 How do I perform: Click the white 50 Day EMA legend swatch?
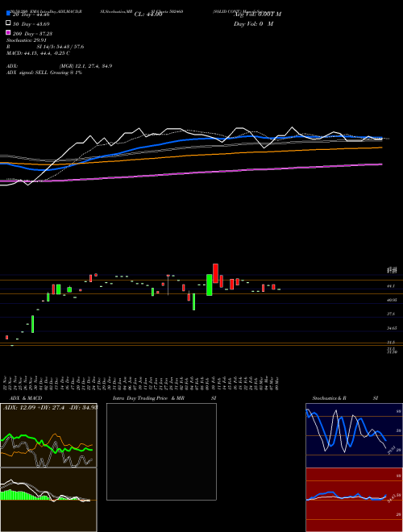point(8,23)
